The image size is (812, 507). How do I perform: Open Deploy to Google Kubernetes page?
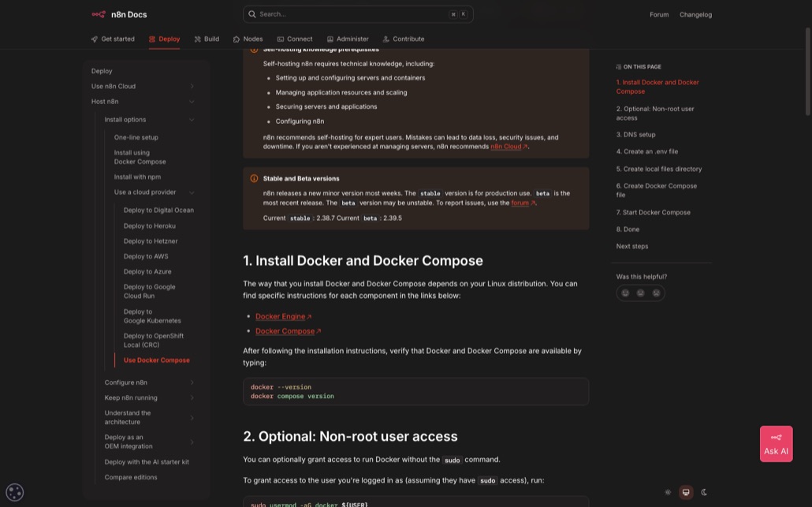click(x=152, y=316)
